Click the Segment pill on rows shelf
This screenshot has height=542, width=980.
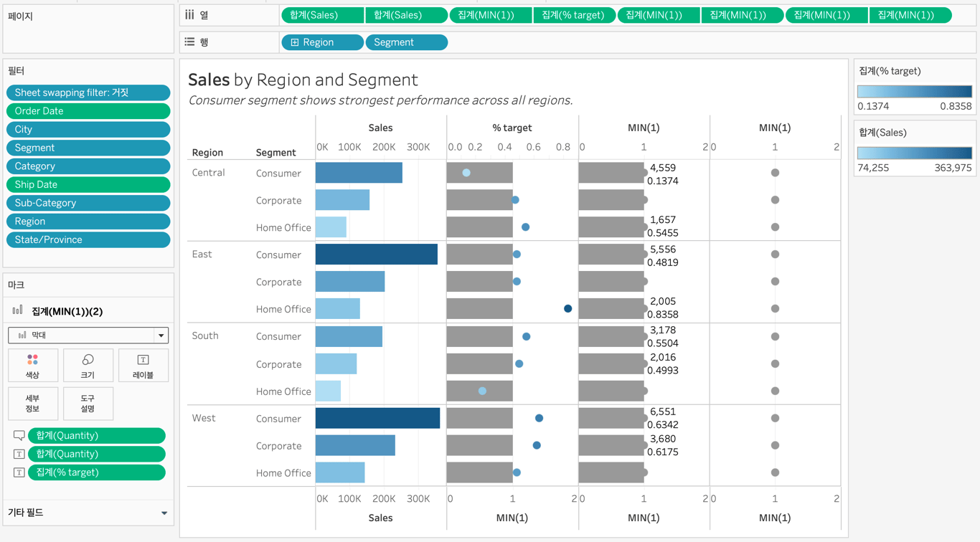(x=406, y=42)
